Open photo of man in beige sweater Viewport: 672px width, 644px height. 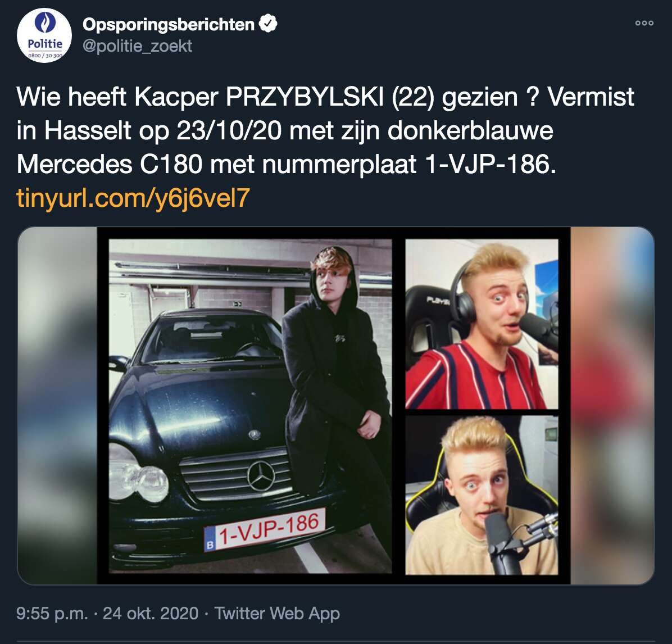482,495
